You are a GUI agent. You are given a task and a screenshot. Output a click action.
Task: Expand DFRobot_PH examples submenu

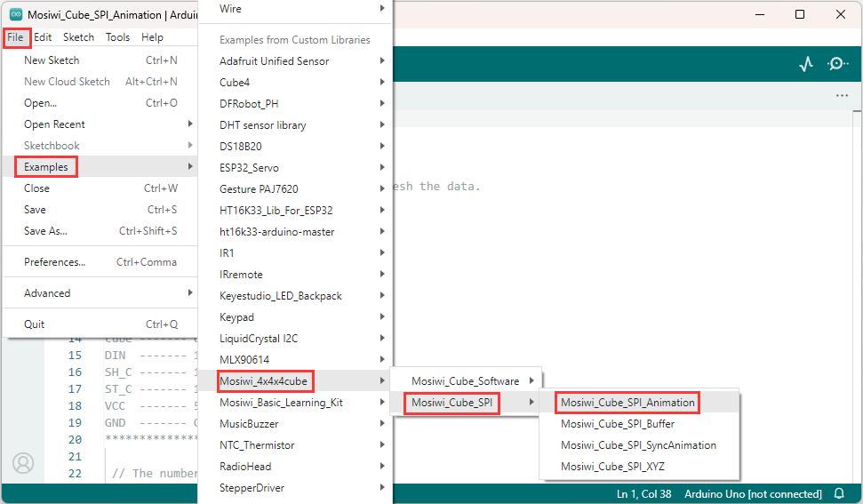click(296, 103)
